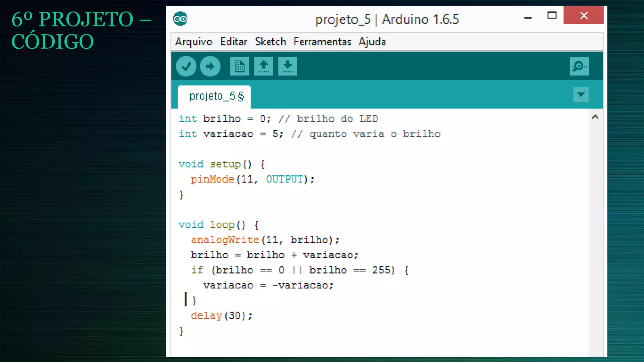
Task: Save the sketch with the down-arrow icon
Action: click(x=287, y=66)
